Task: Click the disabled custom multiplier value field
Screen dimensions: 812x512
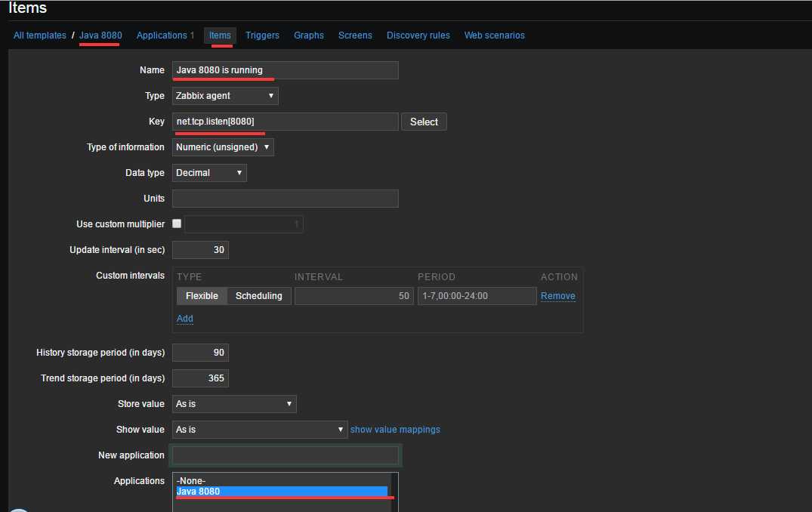Action: pyautogui.click(x=244, y=224)
